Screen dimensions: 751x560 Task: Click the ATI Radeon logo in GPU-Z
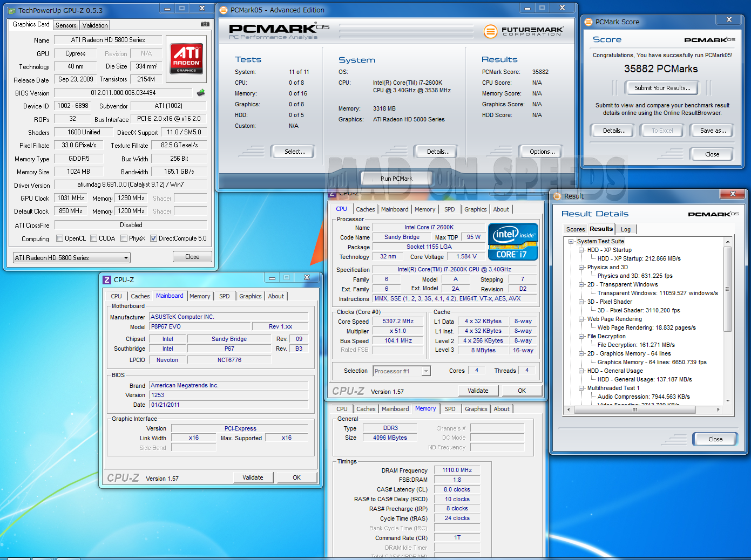tap(186, 58)
